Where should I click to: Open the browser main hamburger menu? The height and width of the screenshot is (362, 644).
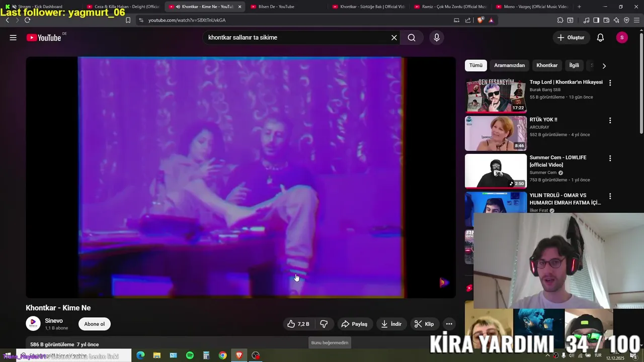click(637, 20)
